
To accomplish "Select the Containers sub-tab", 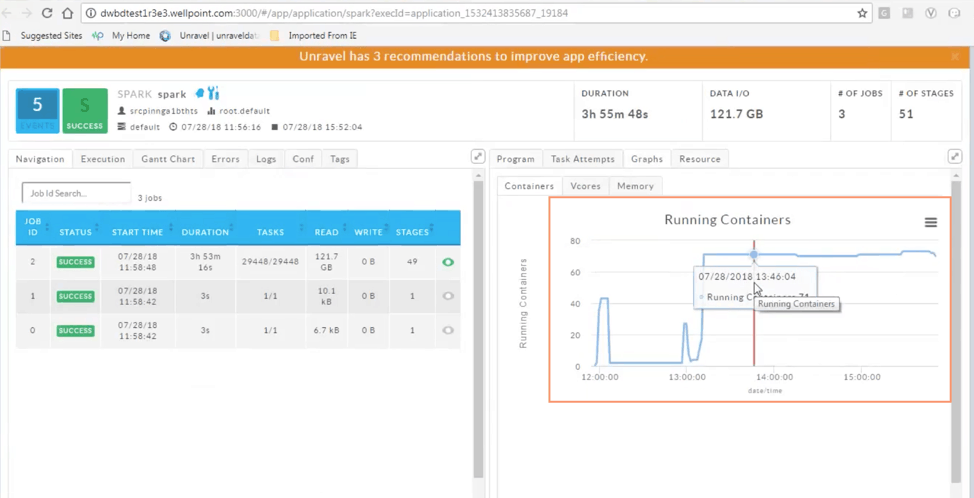I will 529,186.
